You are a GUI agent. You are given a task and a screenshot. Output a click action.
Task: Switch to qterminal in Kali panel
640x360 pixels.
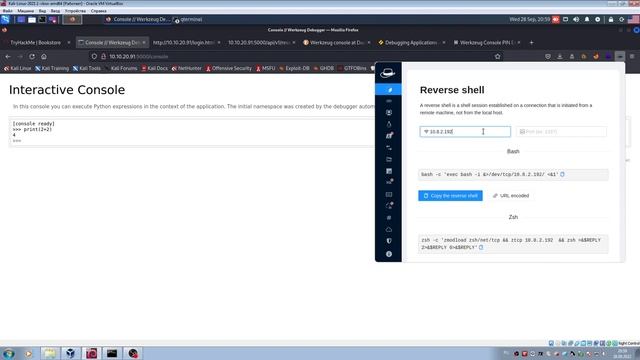[188, 19]
